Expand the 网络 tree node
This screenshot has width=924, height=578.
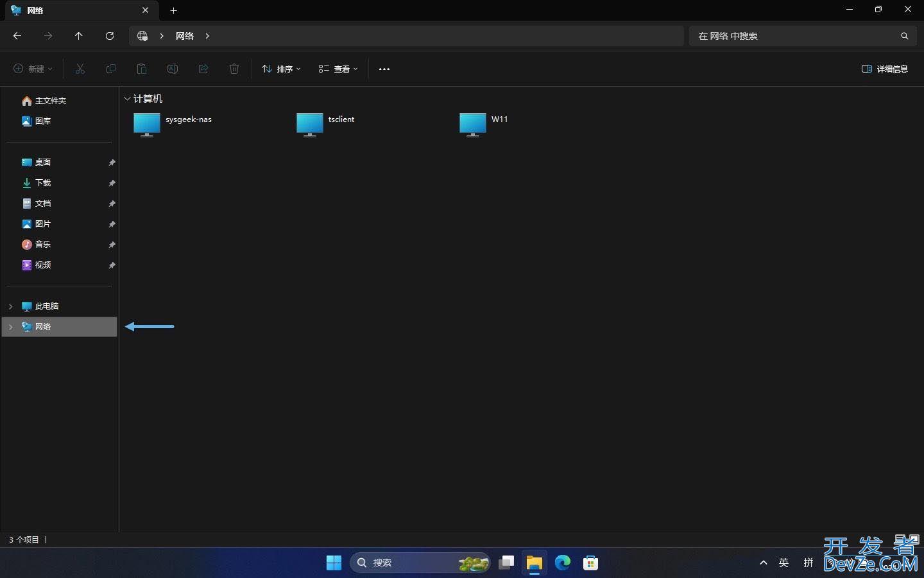point(10,327)
